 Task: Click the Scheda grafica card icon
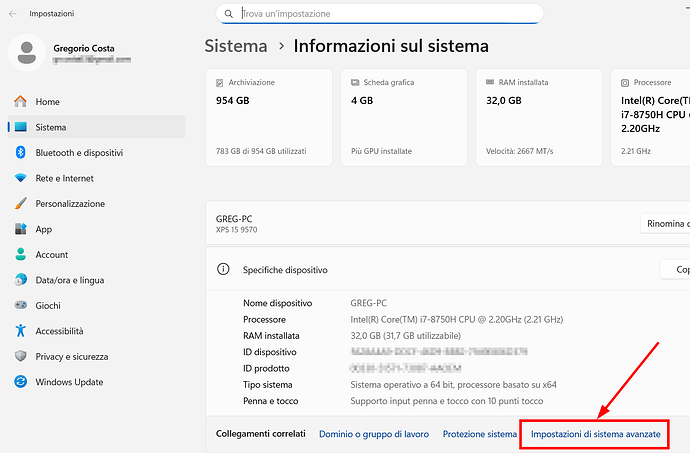(x=355, y=82)
